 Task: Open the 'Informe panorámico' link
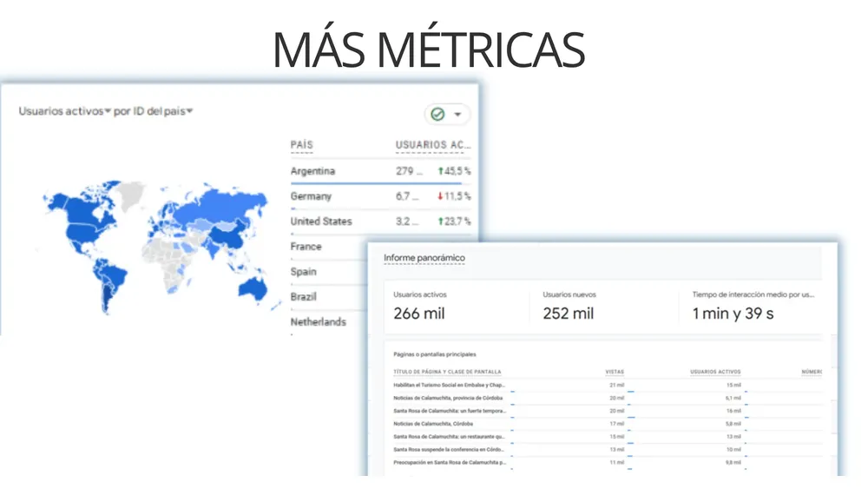pos(424,258)
